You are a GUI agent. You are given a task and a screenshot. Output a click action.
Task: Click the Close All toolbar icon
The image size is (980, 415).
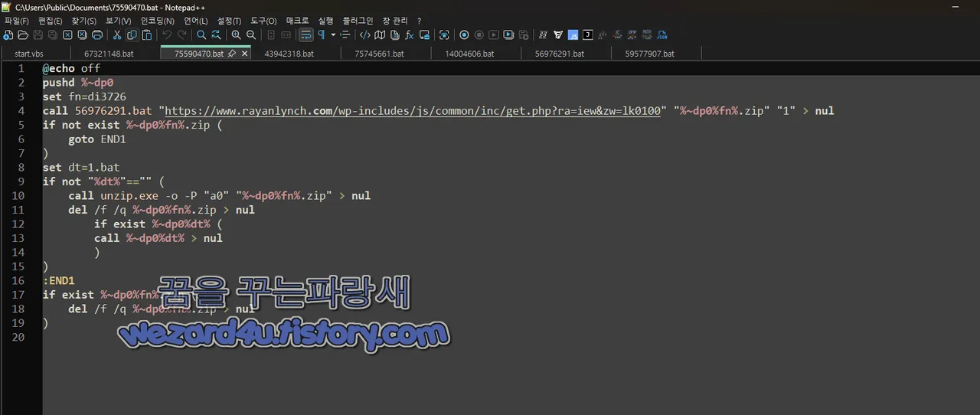pos(82,35)
